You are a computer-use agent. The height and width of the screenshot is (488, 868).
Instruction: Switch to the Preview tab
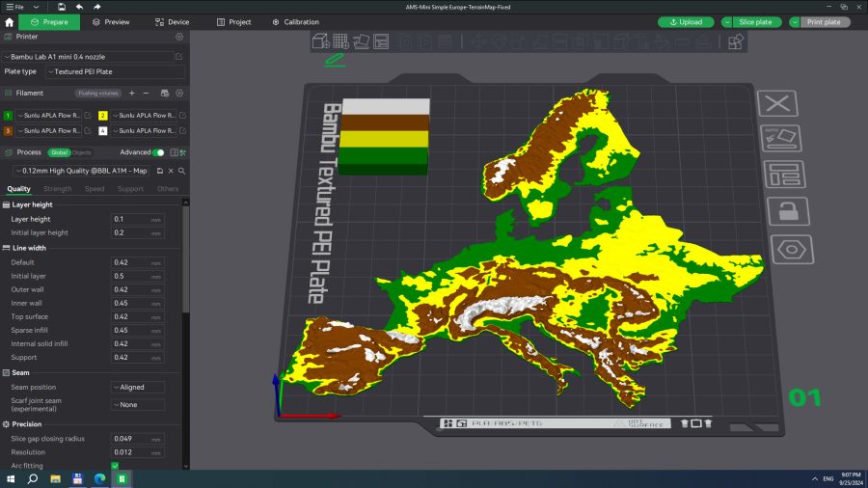(x=111, y=22)
